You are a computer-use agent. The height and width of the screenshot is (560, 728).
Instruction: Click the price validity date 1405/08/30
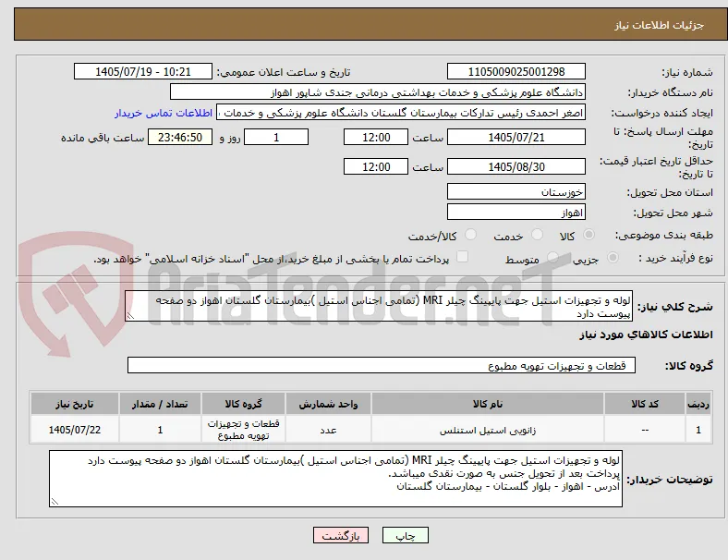tap(516, 166)
